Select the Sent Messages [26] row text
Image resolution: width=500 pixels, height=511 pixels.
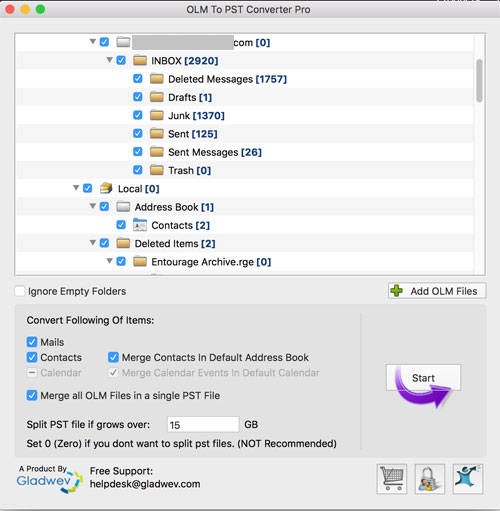(x=215, y=152)
